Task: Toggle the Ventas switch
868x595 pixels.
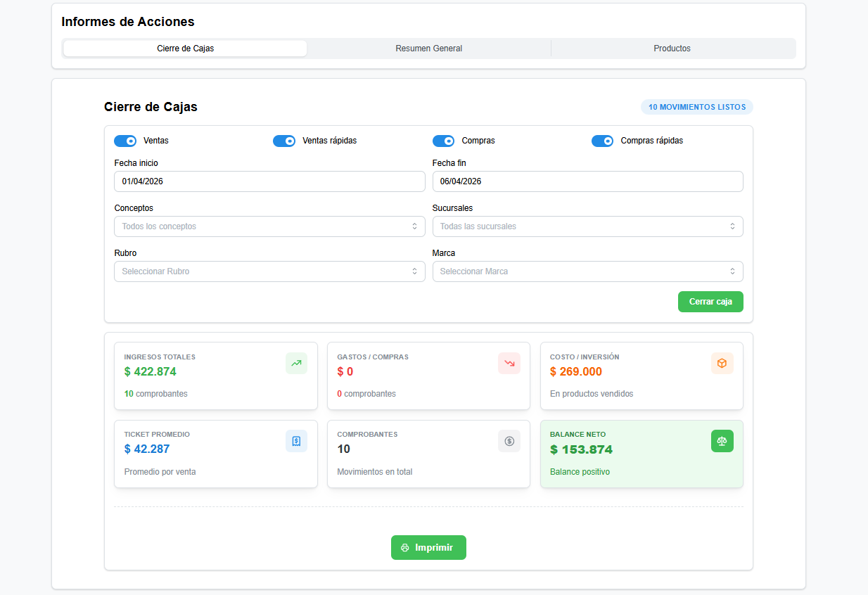Action: click(125, 141)
